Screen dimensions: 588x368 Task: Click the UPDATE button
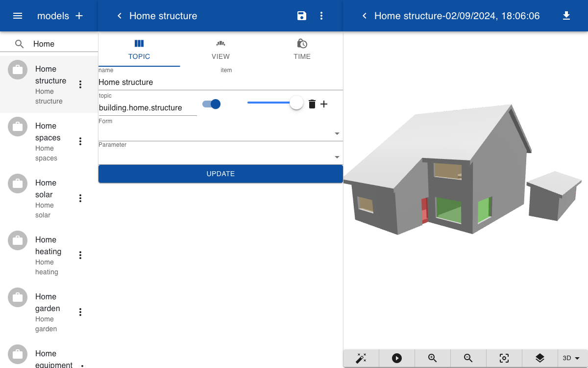(x=220, y=174)
